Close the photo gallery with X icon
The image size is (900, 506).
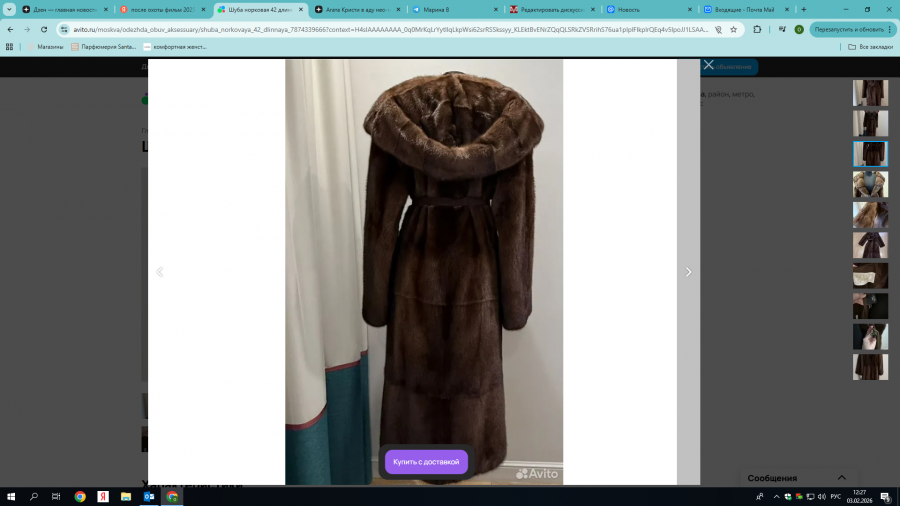coord(708,65)
